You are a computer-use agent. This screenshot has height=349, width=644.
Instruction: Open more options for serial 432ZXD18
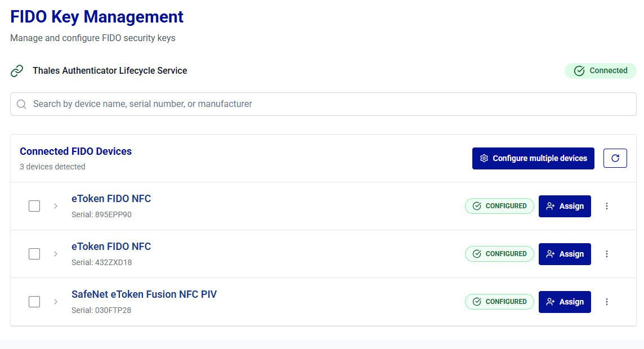click(607, 254)
